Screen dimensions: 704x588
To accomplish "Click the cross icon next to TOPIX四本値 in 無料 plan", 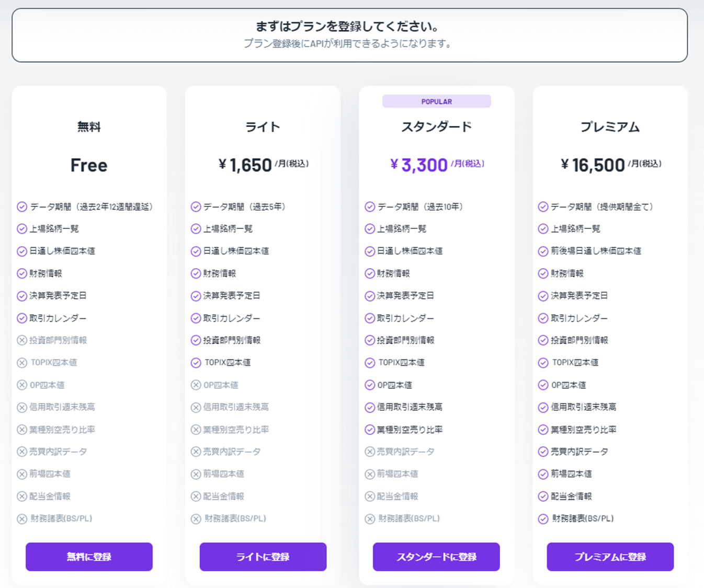I will coord(21,362).
